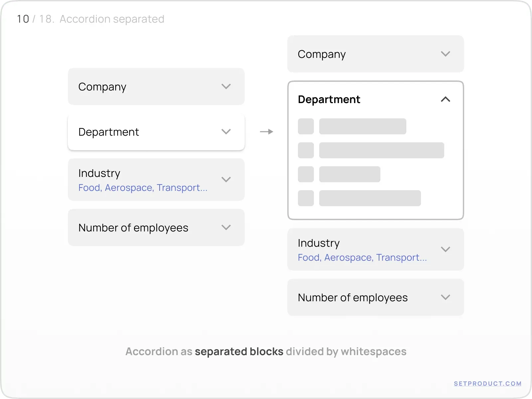
Task: Select the bold Department header title
Action: 329,99
